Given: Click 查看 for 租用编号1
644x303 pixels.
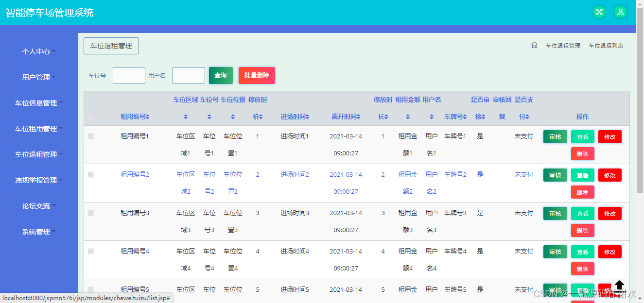Looking at the screenshot, I should point(583,137).
